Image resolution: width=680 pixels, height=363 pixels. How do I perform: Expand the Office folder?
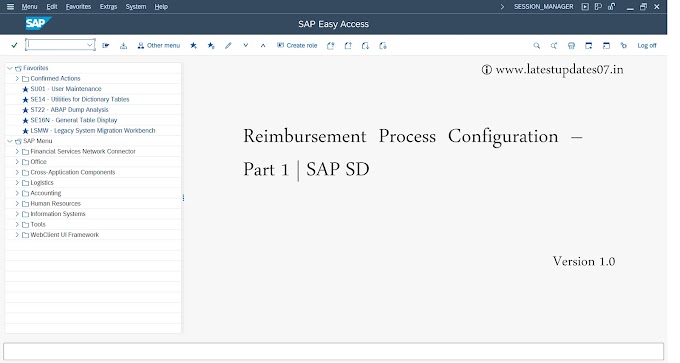pyautogui.click(x=17, y=162)
